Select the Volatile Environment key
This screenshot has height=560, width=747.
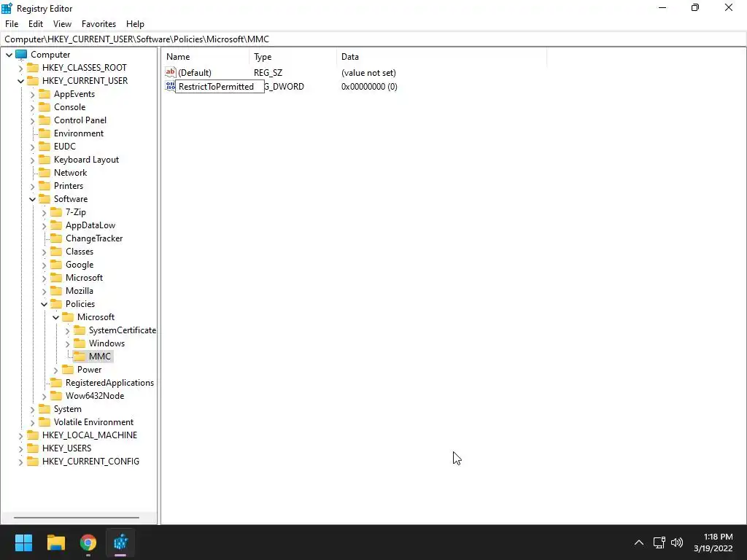tap(94, 422)
